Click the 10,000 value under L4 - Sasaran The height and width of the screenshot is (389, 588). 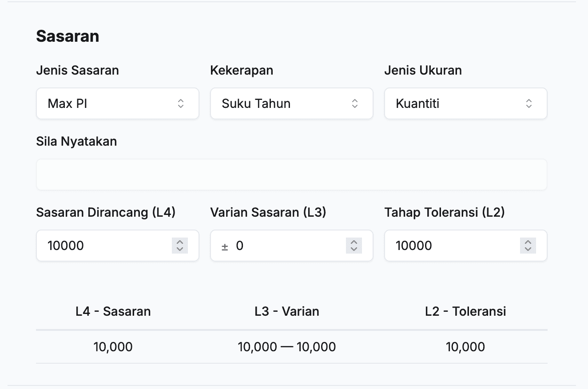point(113,347)
